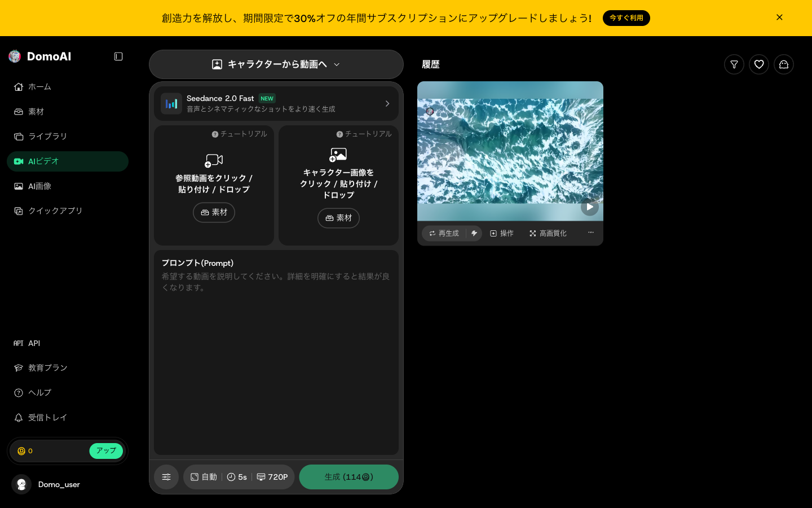Click the NEW badge beside Seedance
This screenshot has width=812, height=508.
coord(267,98)
